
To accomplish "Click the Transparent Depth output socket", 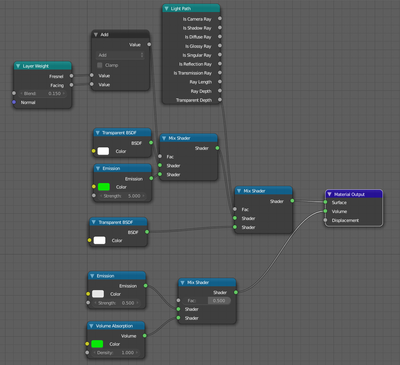I will (220, 100).
